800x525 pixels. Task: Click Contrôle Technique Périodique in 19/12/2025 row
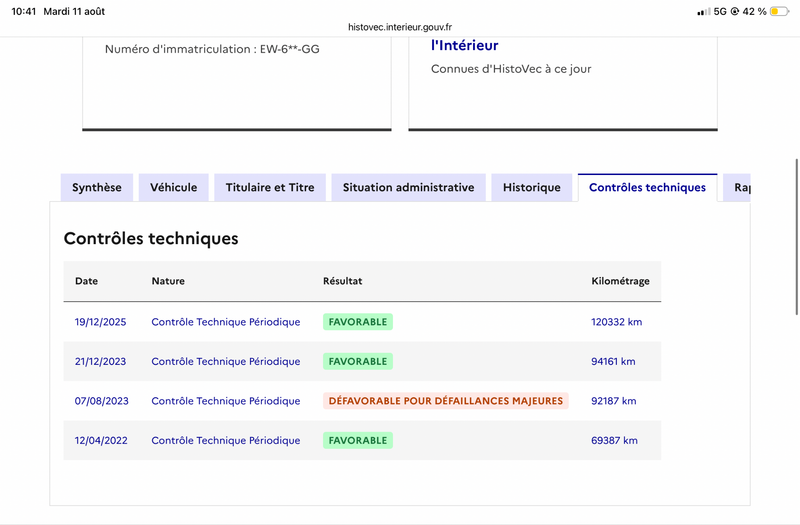[x=226, y=322]
